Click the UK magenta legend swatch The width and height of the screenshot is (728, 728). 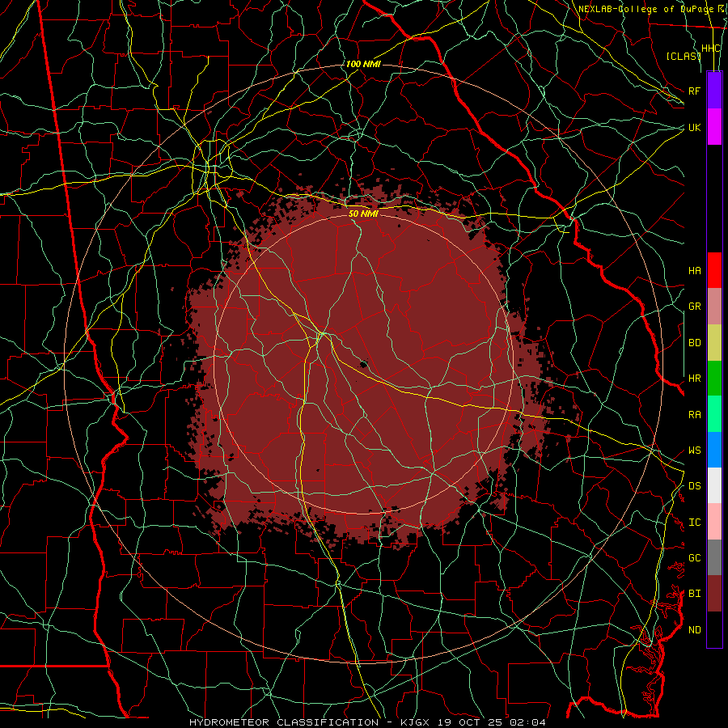click(714, 127)
